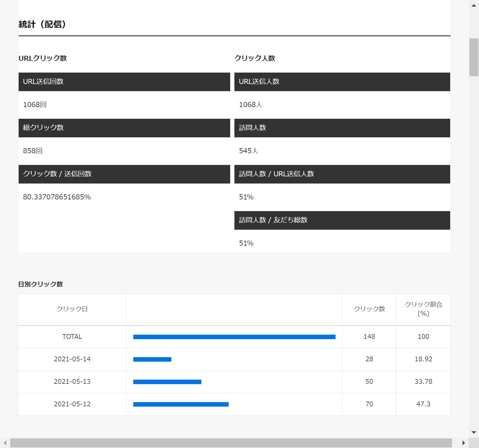Click 51% under 訪問人数 / 友だち総数
Image resolution: width=479 pixels, height=448 pixels.
click(246, 243)
